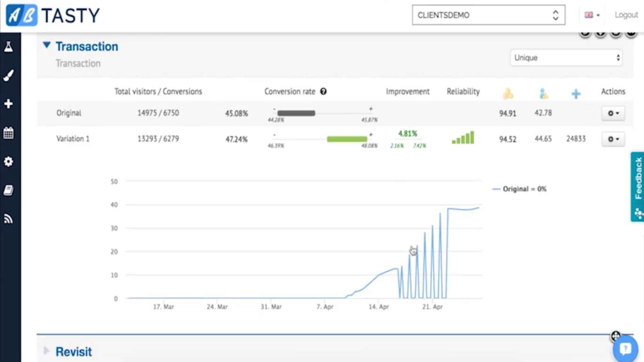Click the flask tests icon in sidebar
Image resolution: width=644 pixels, height=362 pixels.
8,46
